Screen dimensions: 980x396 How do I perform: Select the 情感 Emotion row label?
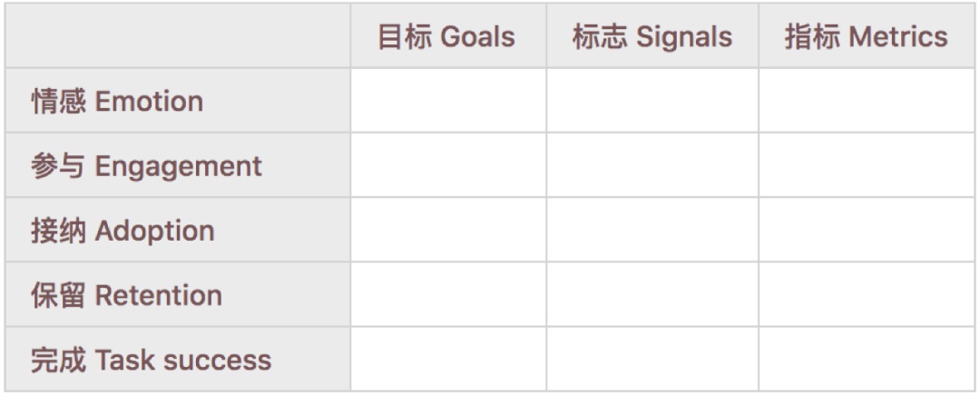pyautogui.click(x=117, y=101)
